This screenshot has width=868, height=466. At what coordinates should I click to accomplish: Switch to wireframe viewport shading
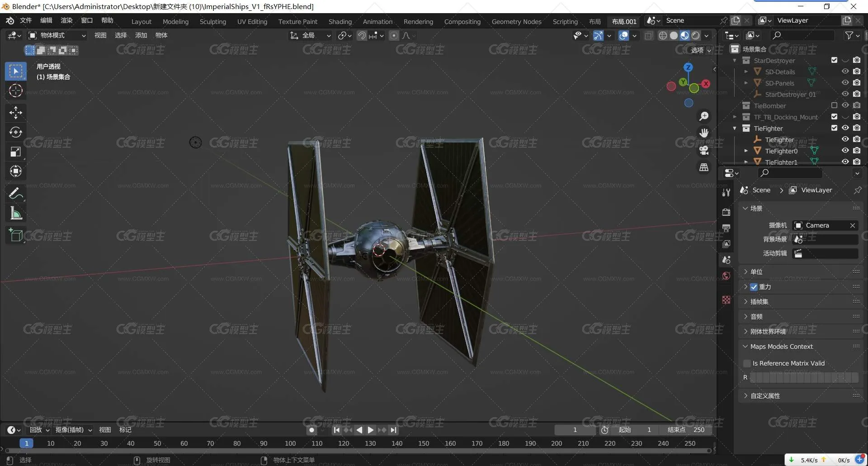pyautogui.click(x=663, y=36)
